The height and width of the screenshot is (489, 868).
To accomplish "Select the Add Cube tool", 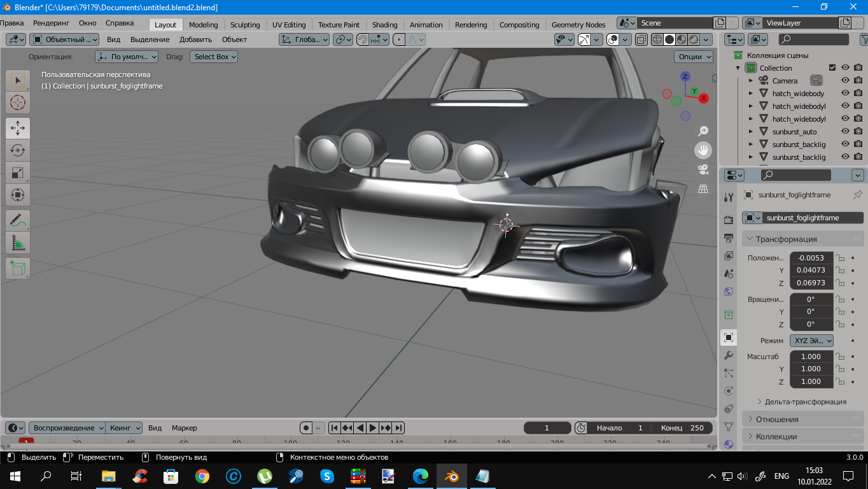I will pos(18,268).
